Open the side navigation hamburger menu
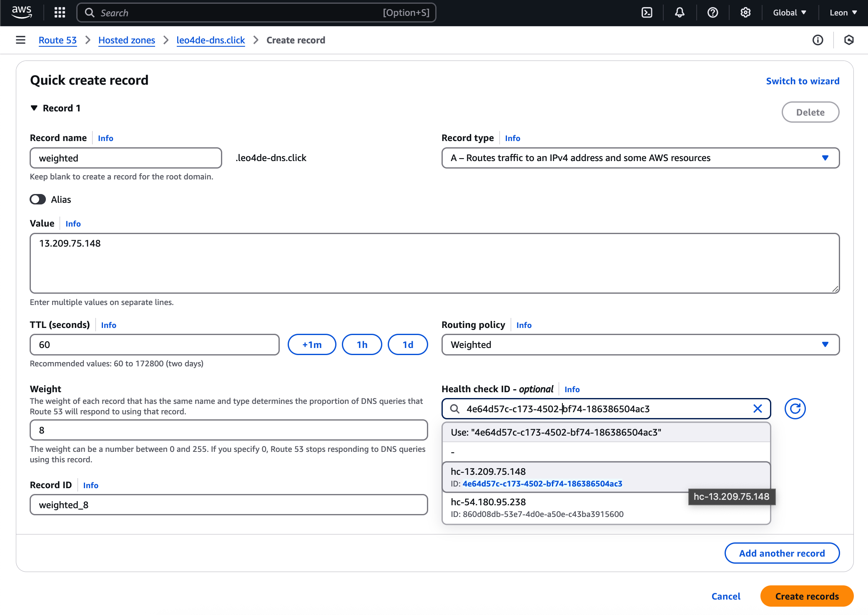868x615 pixels. pyautogui.click(x=20, y=40)
